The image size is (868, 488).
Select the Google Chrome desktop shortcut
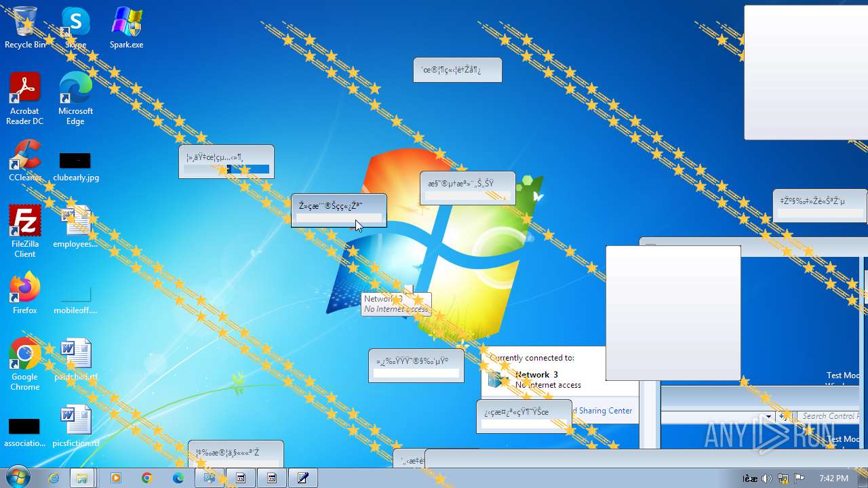[x=25, y=364]
